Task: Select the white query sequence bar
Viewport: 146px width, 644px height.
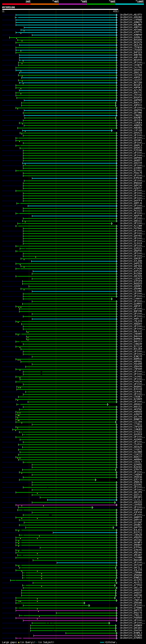Action: (60, 10)
